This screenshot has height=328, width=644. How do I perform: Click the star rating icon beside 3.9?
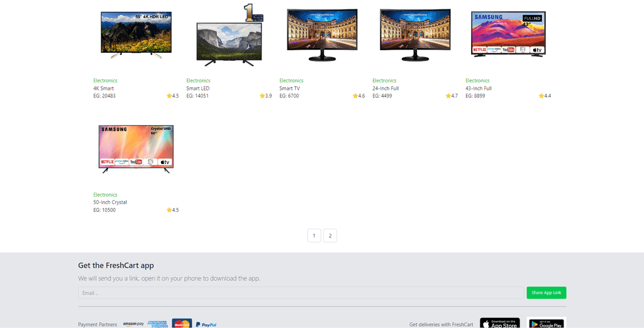pos(262,96)
